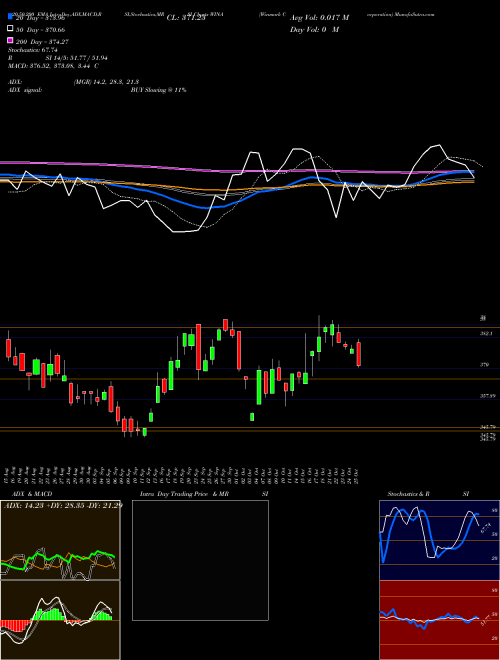
Task: Click the 357.89 price axis label
Action: [488, 396]
